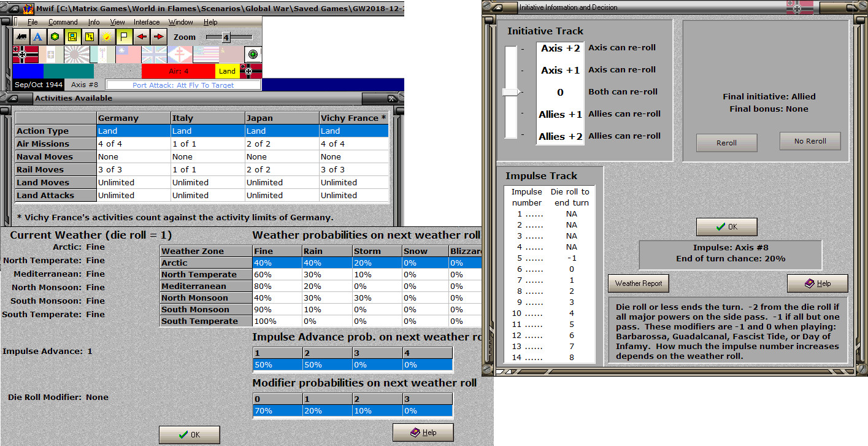This screenshot has height=446, width=868.
Task: Click the Initiative Track slider handle
Action: tap(512, 92)
